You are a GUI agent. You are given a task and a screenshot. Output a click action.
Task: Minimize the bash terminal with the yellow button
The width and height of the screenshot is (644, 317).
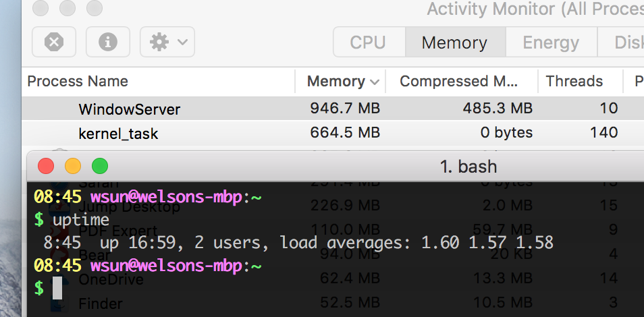(x=73, y=166)
